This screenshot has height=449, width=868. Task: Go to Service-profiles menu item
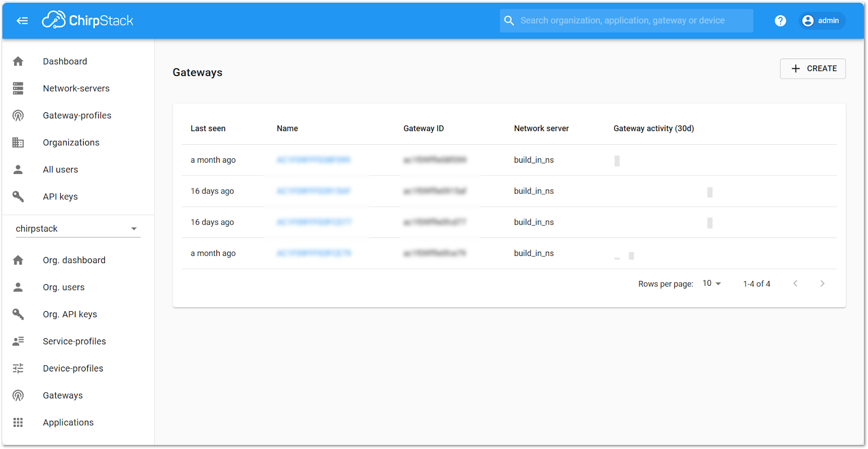pos(74,341)
